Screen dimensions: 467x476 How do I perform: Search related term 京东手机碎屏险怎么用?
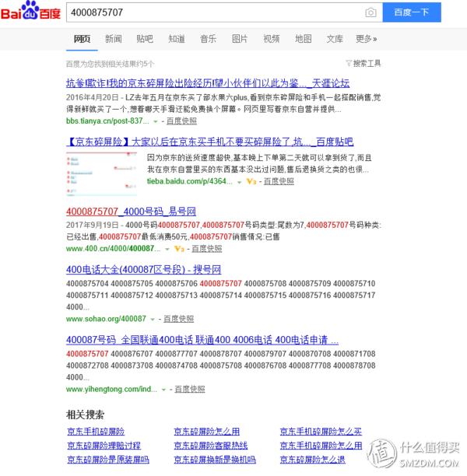(x=321, y=446)
